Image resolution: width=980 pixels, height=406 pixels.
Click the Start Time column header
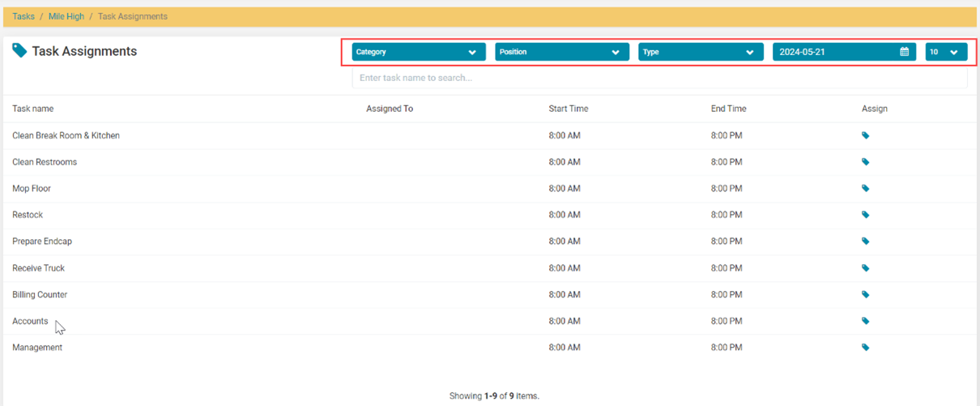(x=569, y=109)
